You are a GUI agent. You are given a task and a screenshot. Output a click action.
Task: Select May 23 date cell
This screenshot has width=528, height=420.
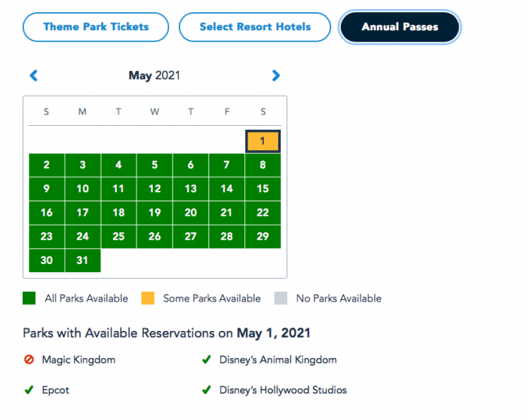(x=47, y=237)
